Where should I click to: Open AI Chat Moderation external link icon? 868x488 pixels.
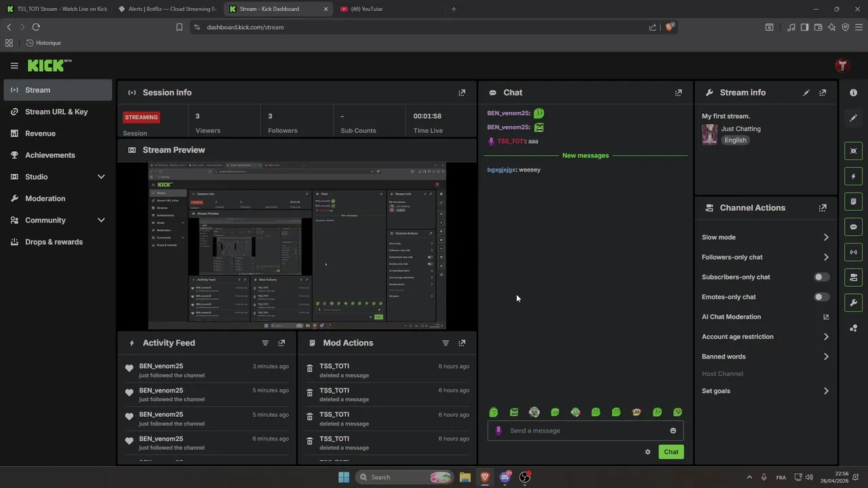[x=826, y=317]
